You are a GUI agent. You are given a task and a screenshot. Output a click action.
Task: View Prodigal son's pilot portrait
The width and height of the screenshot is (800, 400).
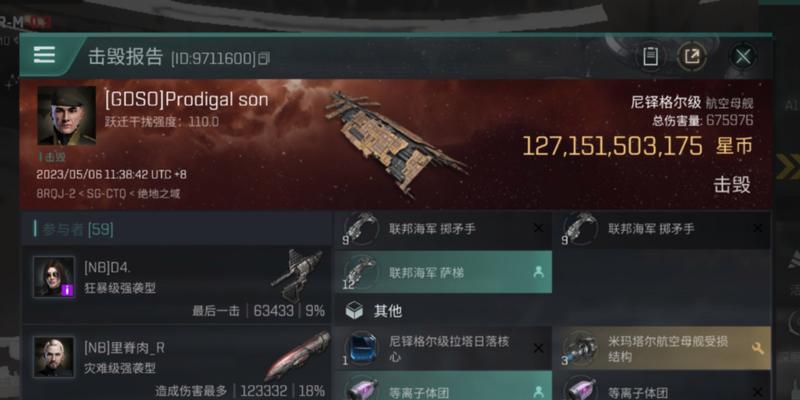click(x=66, y=115)
